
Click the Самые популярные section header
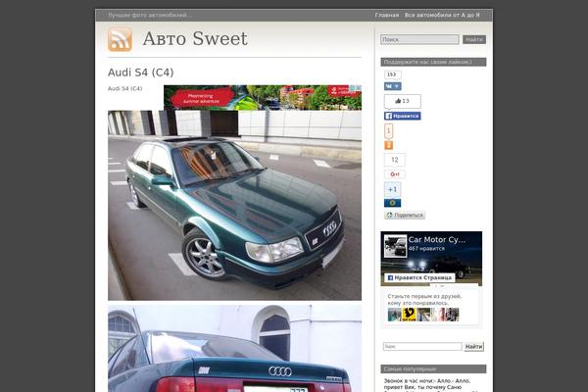[x=433, y=369]
